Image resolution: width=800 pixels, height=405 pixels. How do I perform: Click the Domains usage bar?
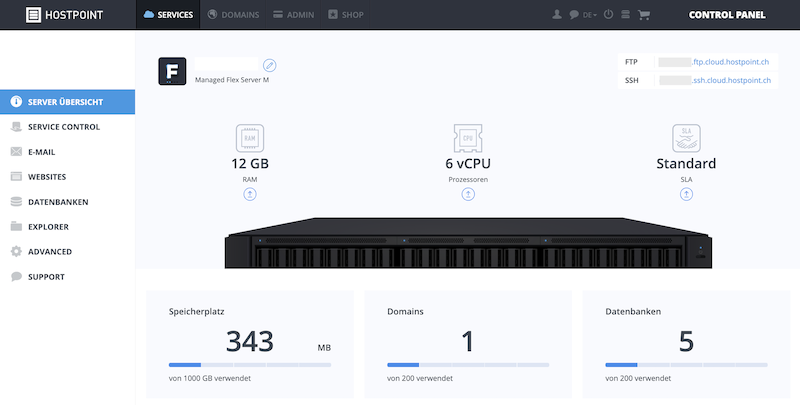pos(468,365)
